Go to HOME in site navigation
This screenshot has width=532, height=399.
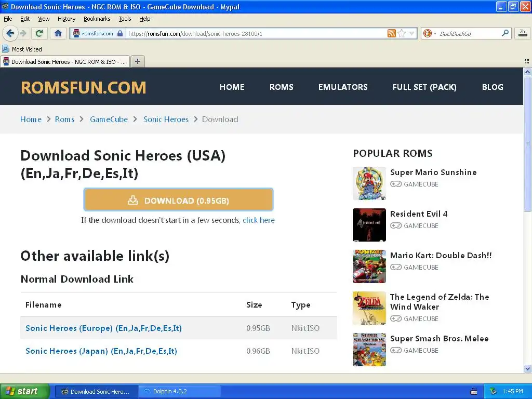point(232,87)
